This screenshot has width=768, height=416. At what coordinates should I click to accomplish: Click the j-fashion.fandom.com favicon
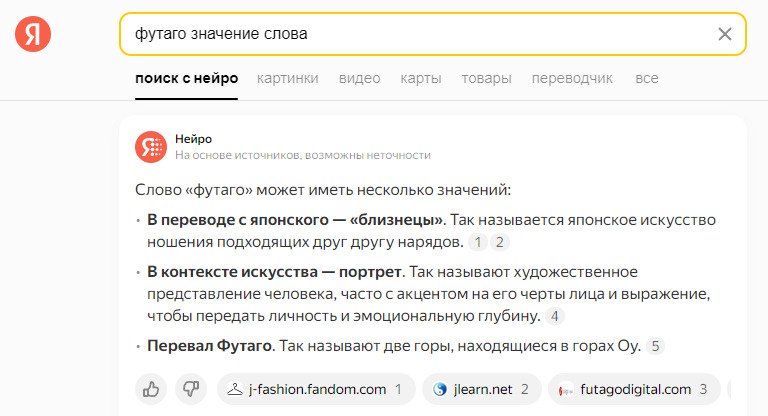coord(235,389)
